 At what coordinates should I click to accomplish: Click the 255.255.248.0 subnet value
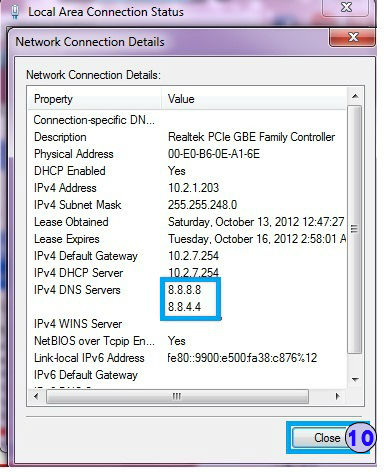pos(202,205)
